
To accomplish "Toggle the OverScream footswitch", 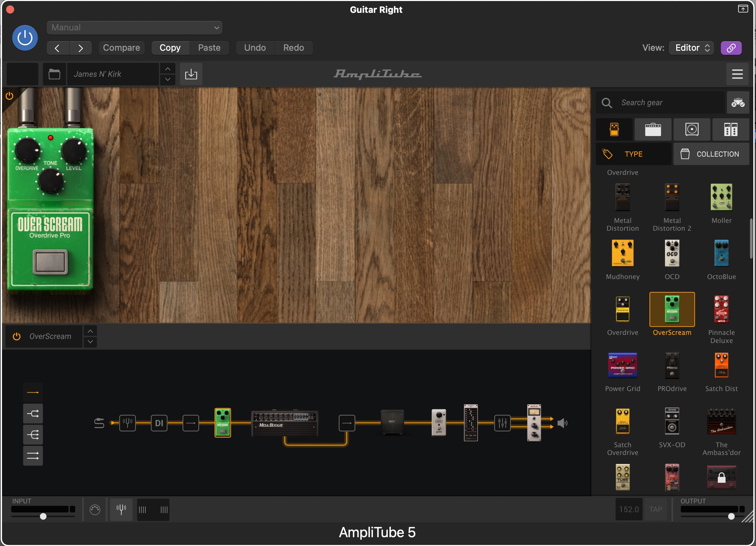I will [50, 262].
